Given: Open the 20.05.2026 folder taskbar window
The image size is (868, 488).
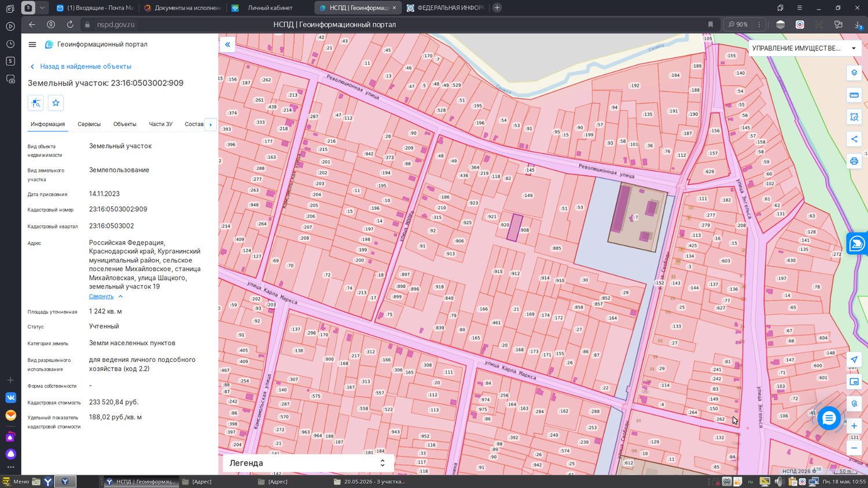Looking at the screenshot, I should [x=370, y=482].
